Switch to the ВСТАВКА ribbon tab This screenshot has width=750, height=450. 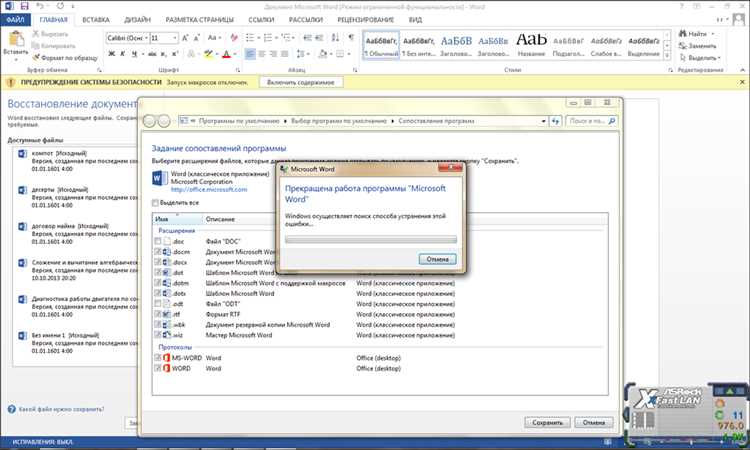(96, 20)
